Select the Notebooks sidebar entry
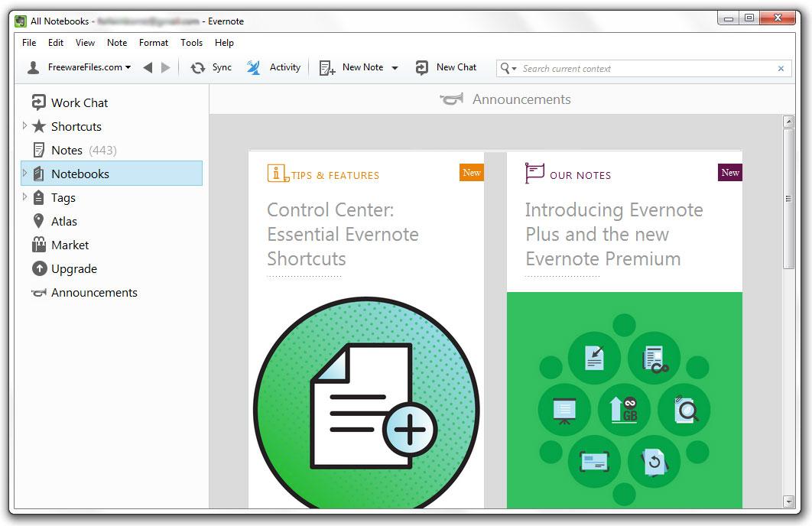 tap(112, 174)
